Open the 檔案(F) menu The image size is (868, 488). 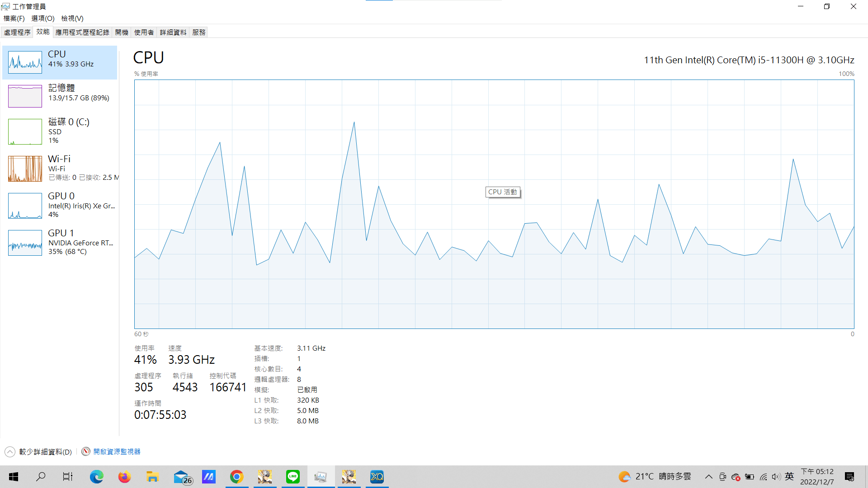click(x=14, y=19)
